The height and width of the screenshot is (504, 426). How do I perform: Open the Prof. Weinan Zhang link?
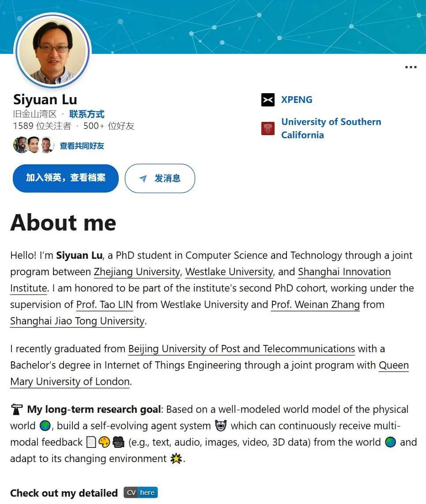coord(315,305)
